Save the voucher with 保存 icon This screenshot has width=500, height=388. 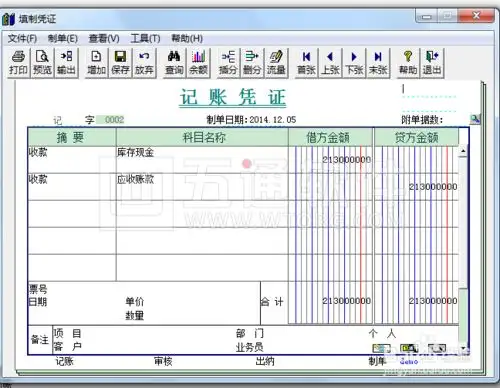120,63
